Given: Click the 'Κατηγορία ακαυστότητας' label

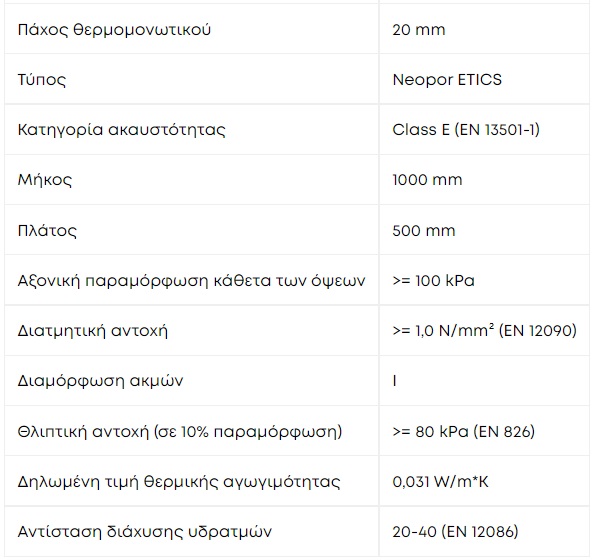Looking at the screenshot, I should [x=121, y=130].
